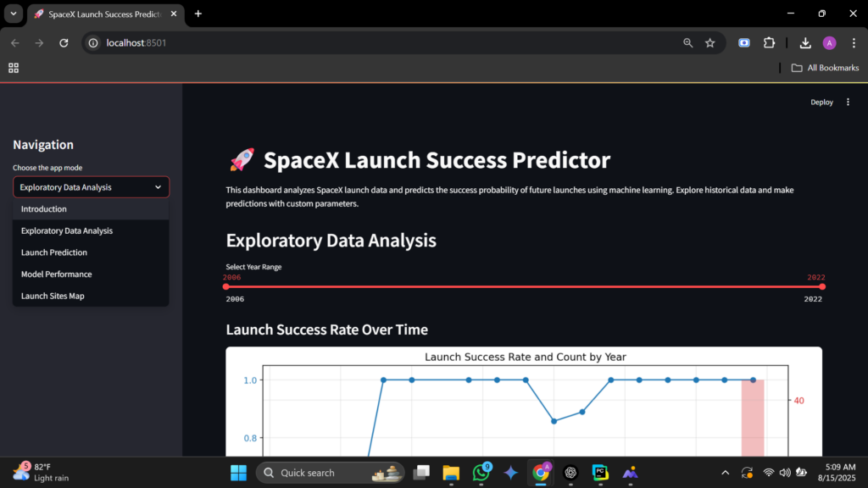Open WhatsApp from the taskbar

(x=481, y=473)
